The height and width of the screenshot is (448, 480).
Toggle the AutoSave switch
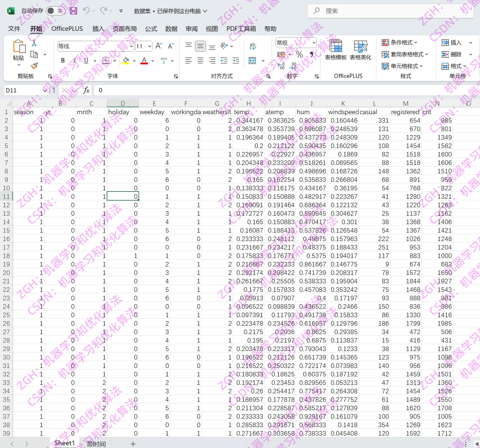click(56, 11)
